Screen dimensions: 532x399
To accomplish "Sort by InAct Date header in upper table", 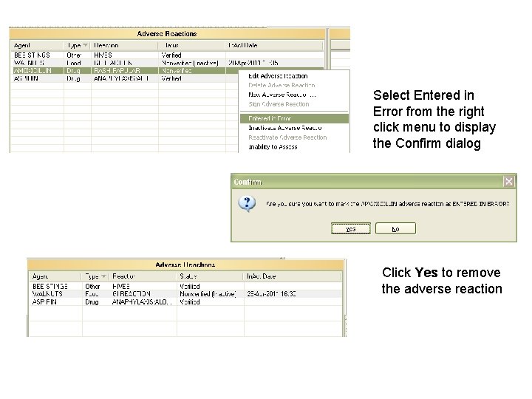I will (274, 46).
